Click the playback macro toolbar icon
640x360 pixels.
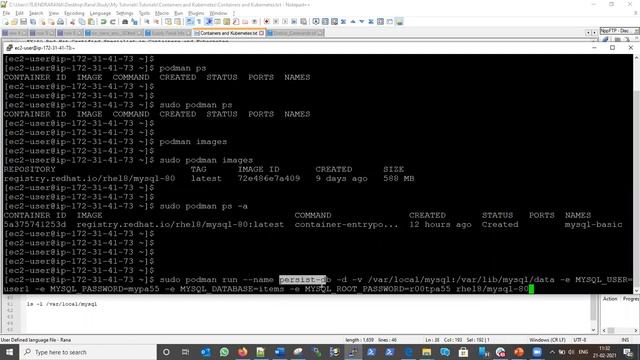(285, 22)
